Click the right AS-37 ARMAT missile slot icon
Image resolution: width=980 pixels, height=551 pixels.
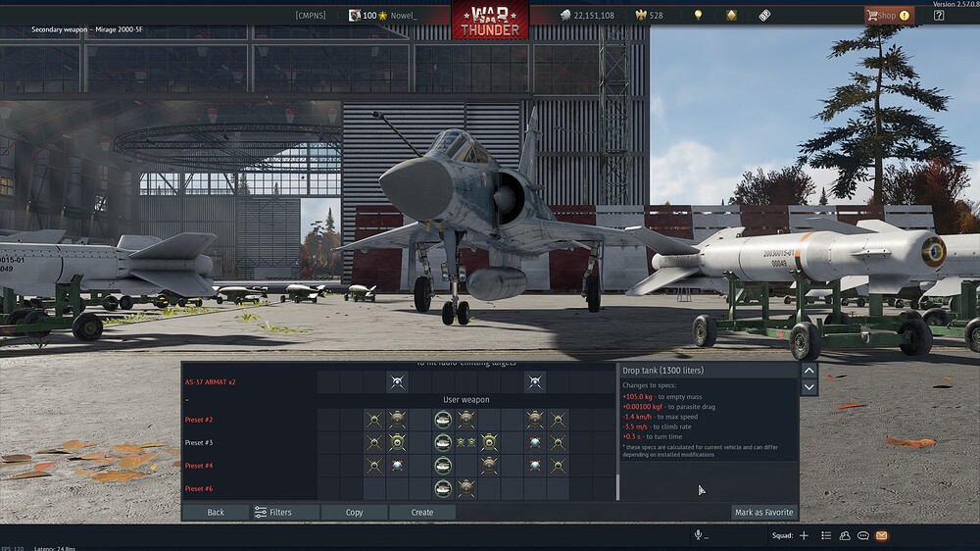(x=535, y=382)
